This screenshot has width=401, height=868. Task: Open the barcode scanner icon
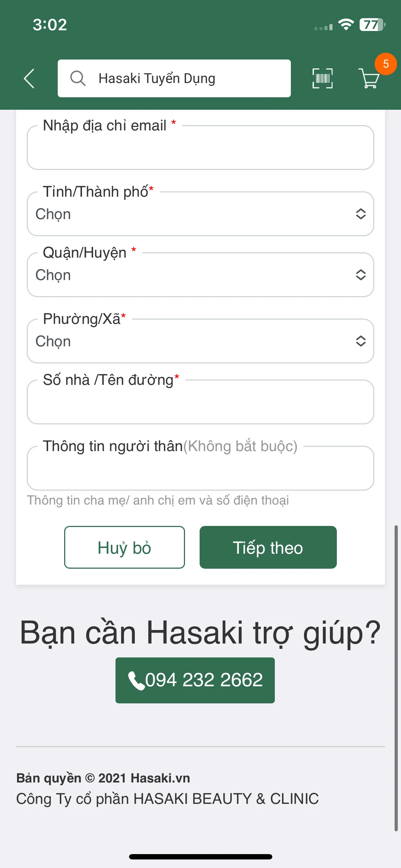(322, 78)
